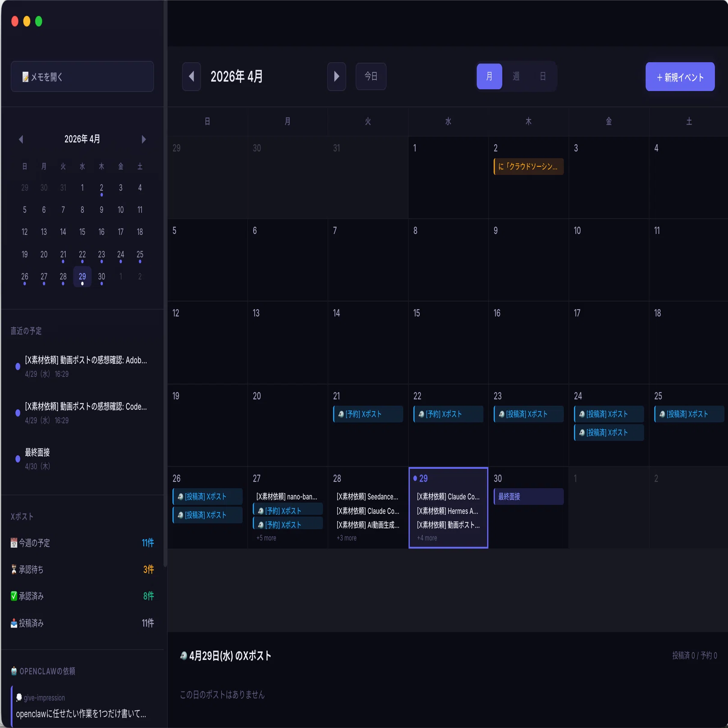The height and width of the screenshot is (728, 728).
Task: Open [X素材依頼] Seedance event on April 28
Action: click(368, 497)
